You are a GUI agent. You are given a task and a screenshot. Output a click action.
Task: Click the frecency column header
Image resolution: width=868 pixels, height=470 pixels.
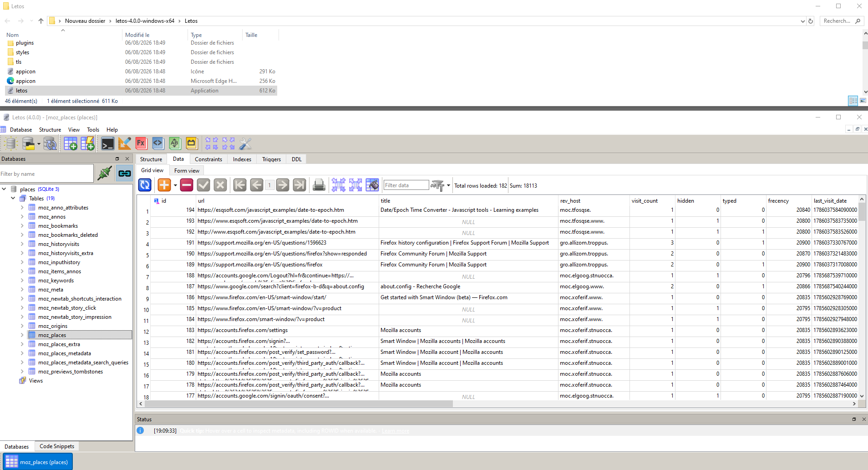click(789, 201)
